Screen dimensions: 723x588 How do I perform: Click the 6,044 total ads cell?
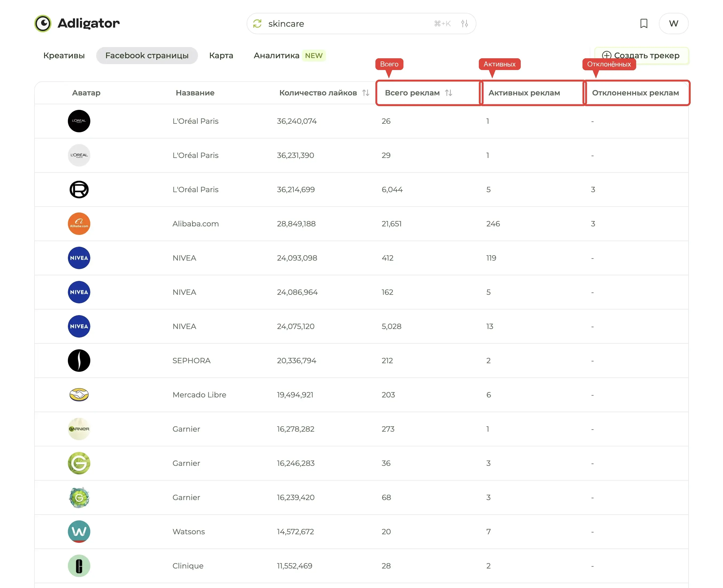click(392, 189)
